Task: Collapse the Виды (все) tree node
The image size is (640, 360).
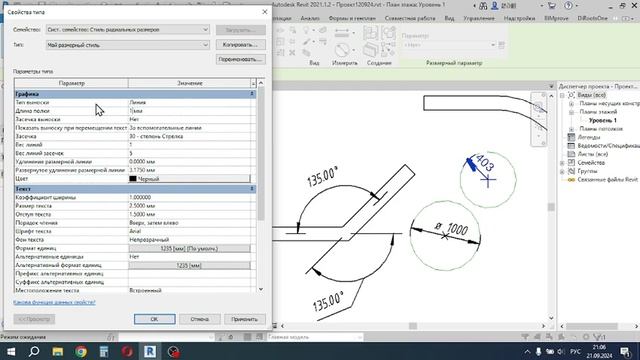Action: pos(562,95)
